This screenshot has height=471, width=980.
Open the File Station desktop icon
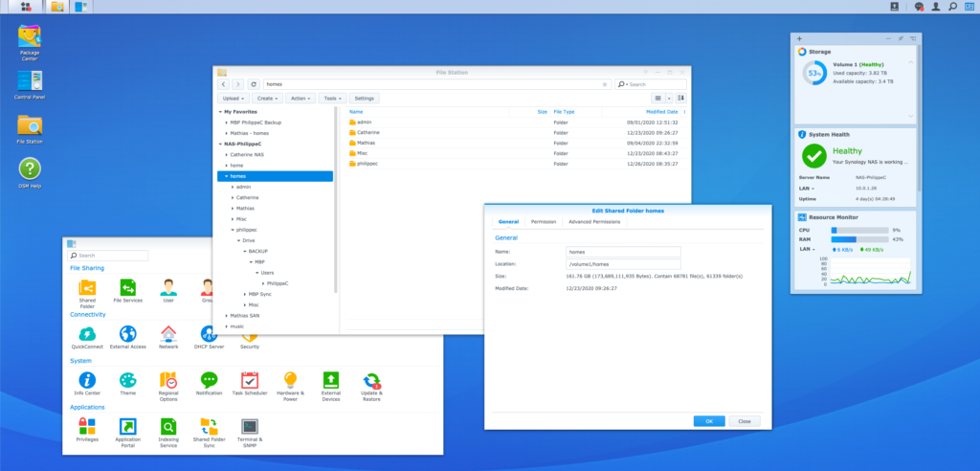pos(30,129)
